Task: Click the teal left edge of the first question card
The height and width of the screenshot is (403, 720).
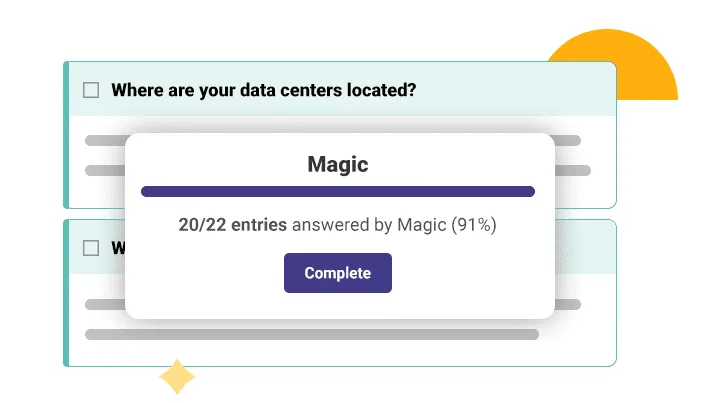Action: coord(66,135)
